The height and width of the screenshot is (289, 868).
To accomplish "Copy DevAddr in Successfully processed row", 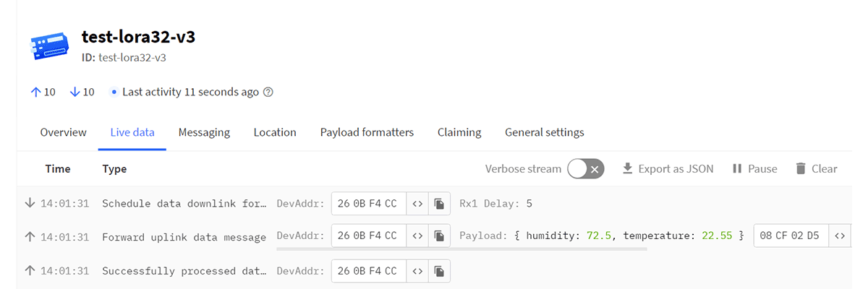I will [439, 271].
